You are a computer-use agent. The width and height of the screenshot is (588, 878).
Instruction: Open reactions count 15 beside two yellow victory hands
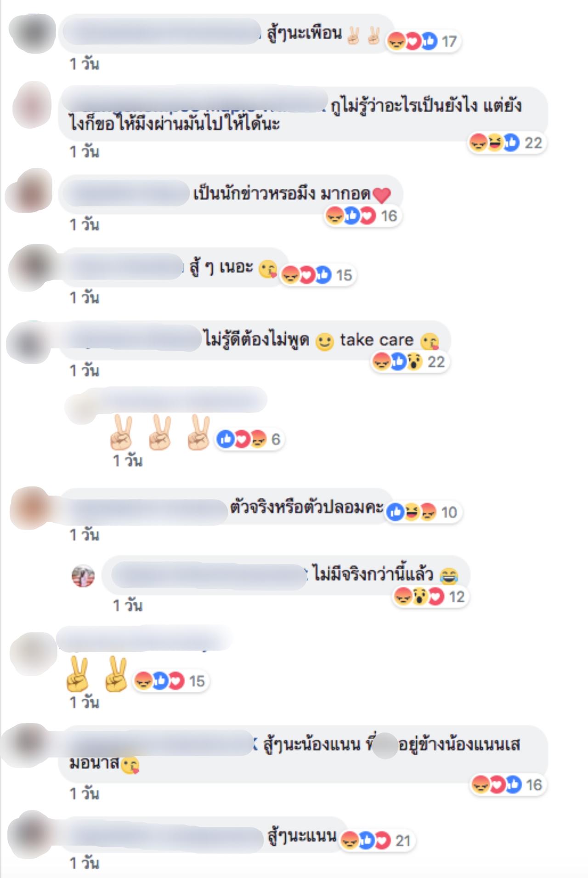click(170, 681)
